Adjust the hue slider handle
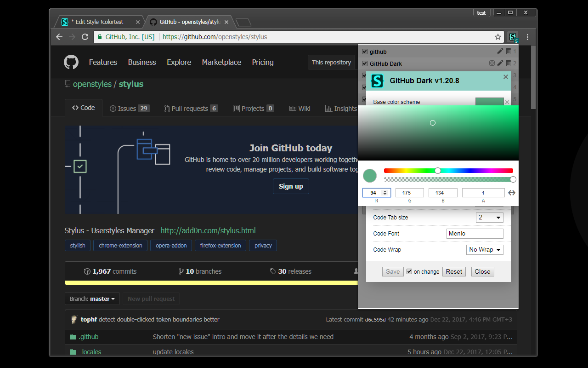Image resolution: width=588 pixels, height=368 pixels. [437, 170]
